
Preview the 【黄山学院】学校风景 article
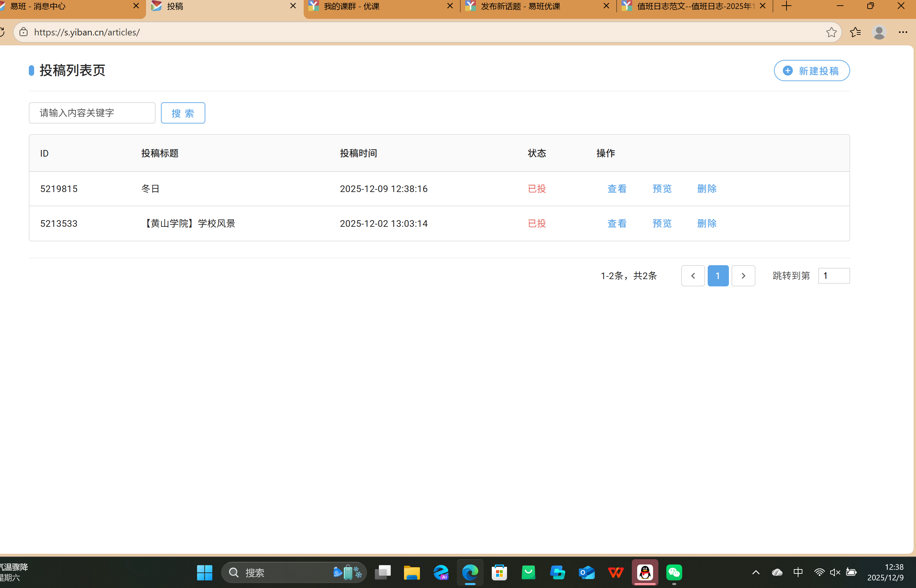[x=662, y=223]
